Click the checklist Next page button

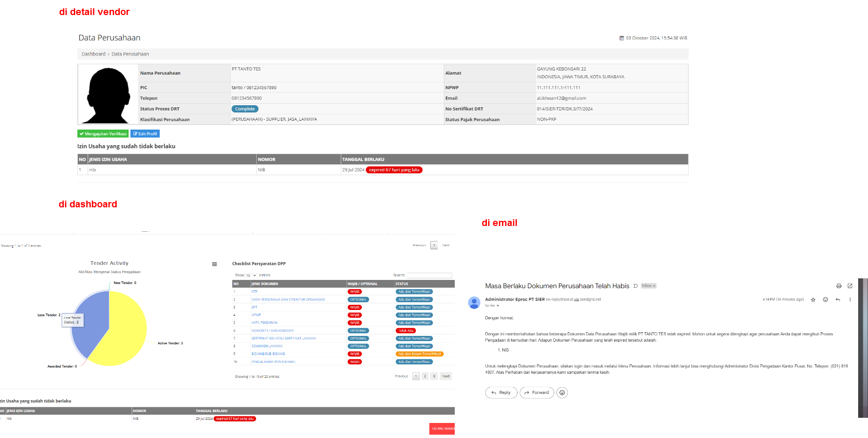(446, 376)
